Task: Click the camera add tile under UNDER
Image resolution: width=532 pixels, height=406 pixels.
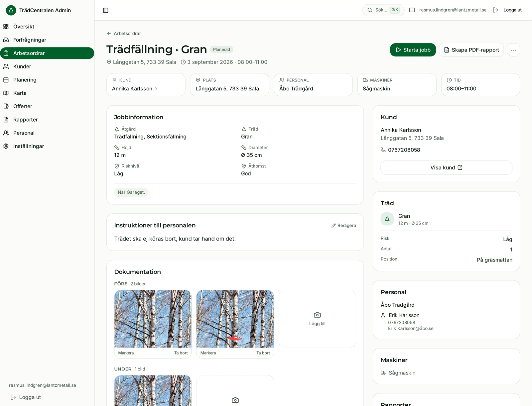Action: [235, 391]
